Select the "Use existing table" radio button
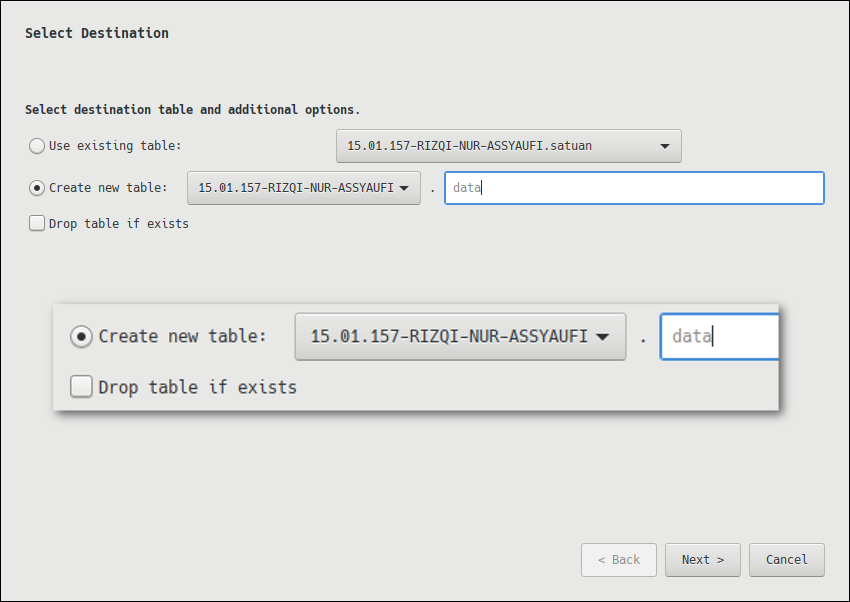 click(38, 146)
